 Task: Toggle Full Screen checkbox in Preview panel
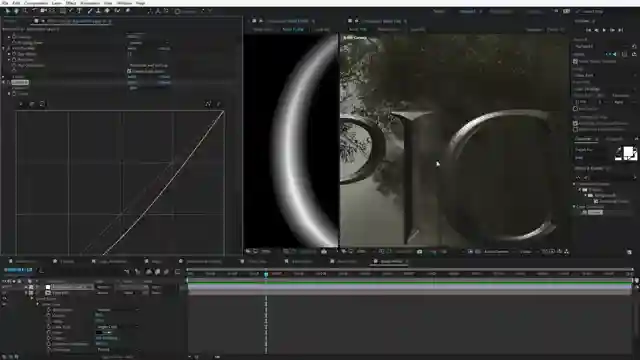click(576, 109)
